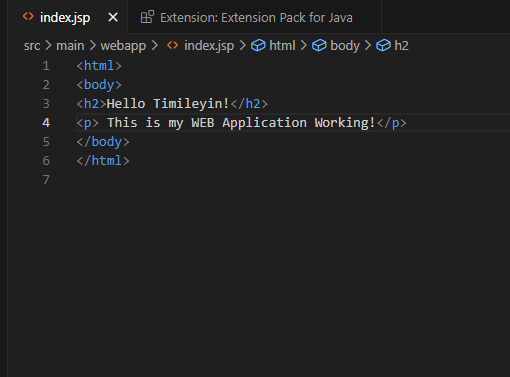Open the main breadcrumb folder
The height and width of the screenshot is (377, 510).
point(70,46)
